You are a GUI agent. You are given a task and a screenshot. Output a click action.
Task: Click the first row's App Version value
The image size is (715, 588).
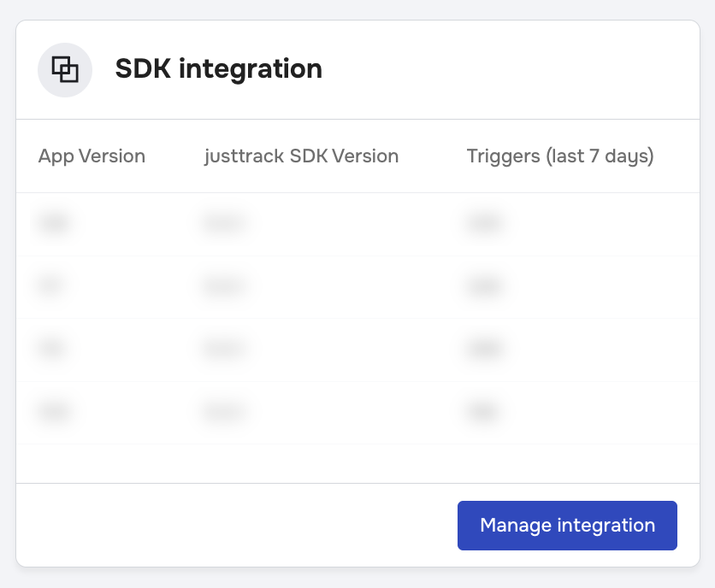(54, 224)
